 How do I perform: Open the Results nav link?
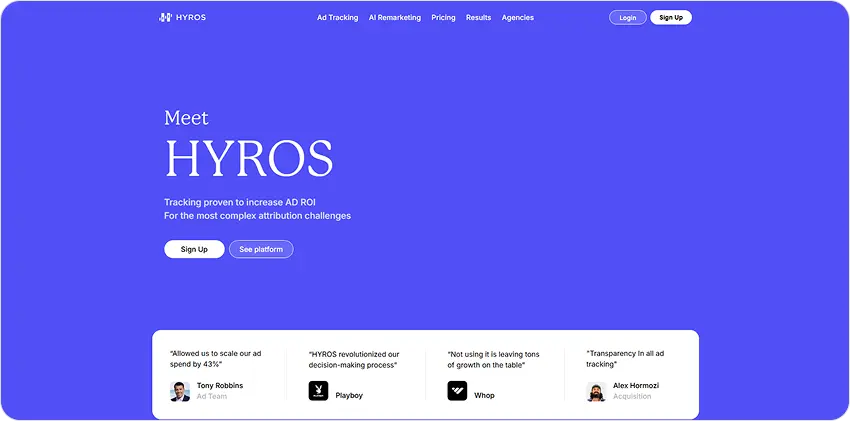click(x=479, y=17)
